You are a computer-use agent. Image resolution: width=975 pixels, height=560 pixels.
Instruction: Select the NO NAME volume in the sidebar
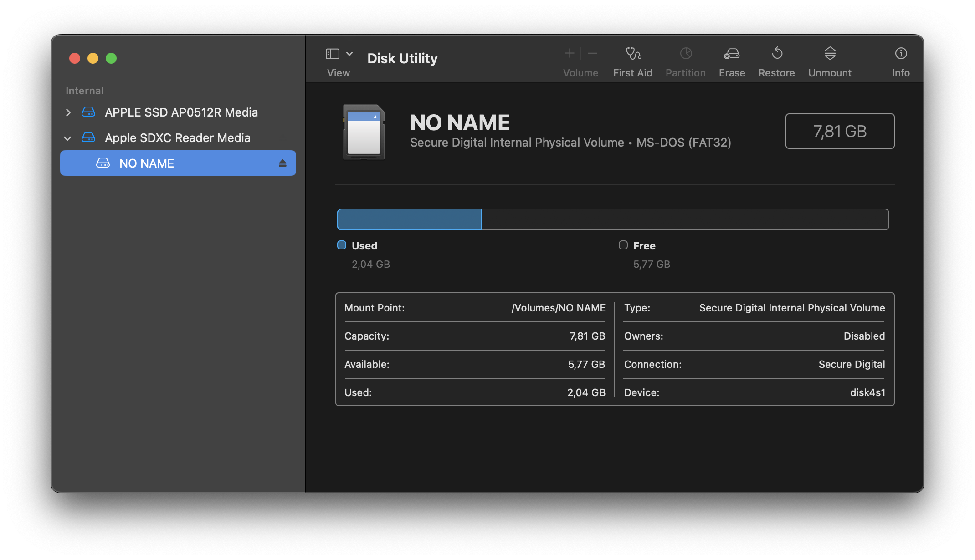tap(147, 163)
